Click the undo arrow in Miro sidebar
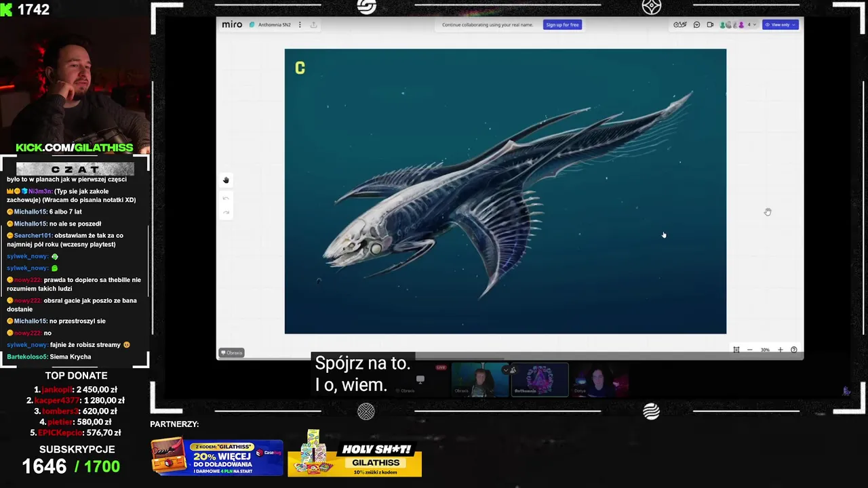This screenshot has height=488, width=868. tap(226, 198)
